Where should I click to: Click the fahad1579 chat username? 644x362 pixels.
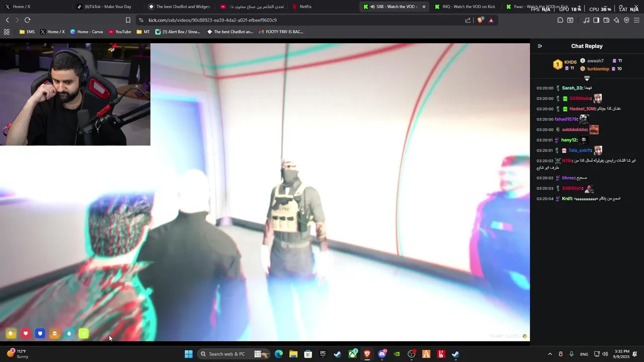566,119
